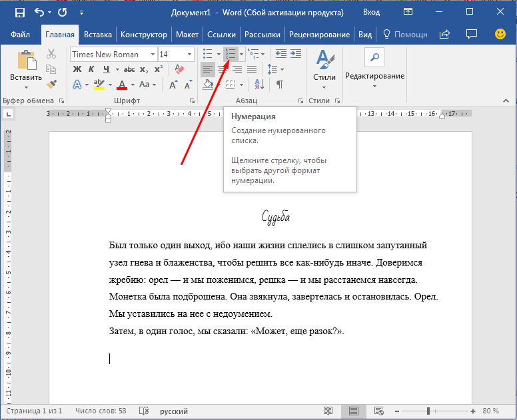Clear all formatting with the eraser icon
Image resolution: width=517 pixels, height=420 pixels.
pyautogui.click(x=179, y=69)
